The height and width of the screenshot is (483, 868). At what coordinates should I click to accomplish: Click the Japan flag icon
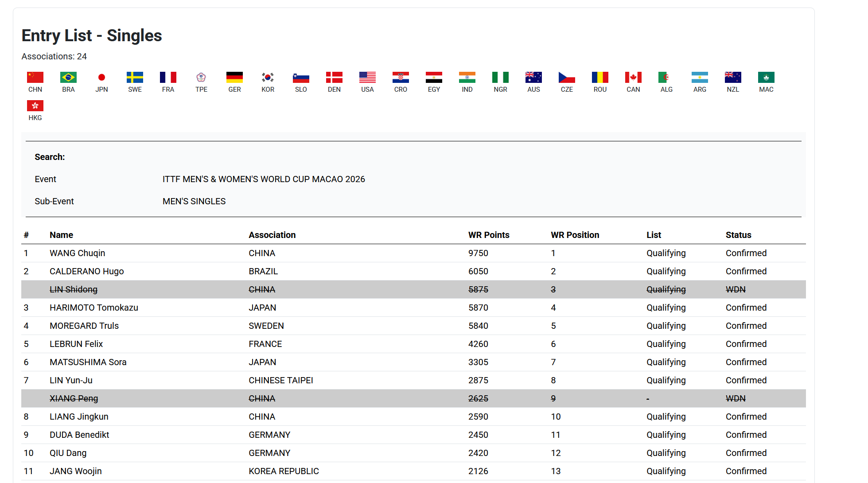point(101,78)
